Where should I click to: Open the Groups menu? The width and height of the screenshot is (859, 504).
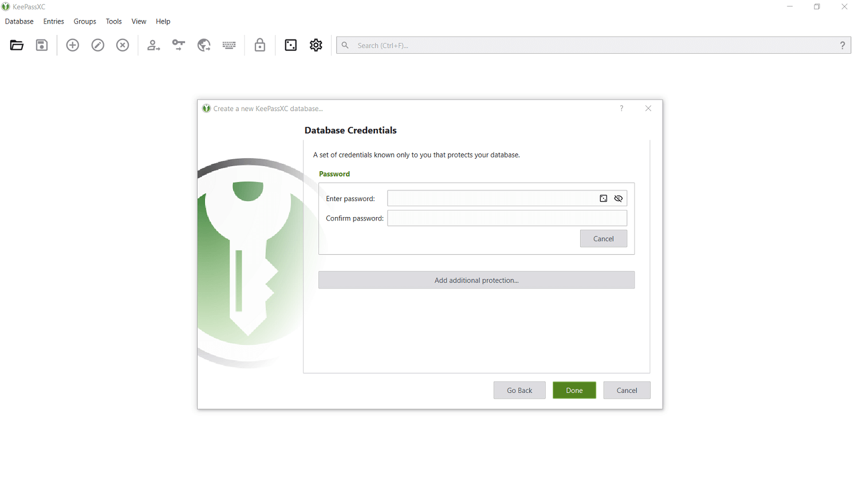pos(85,21)
